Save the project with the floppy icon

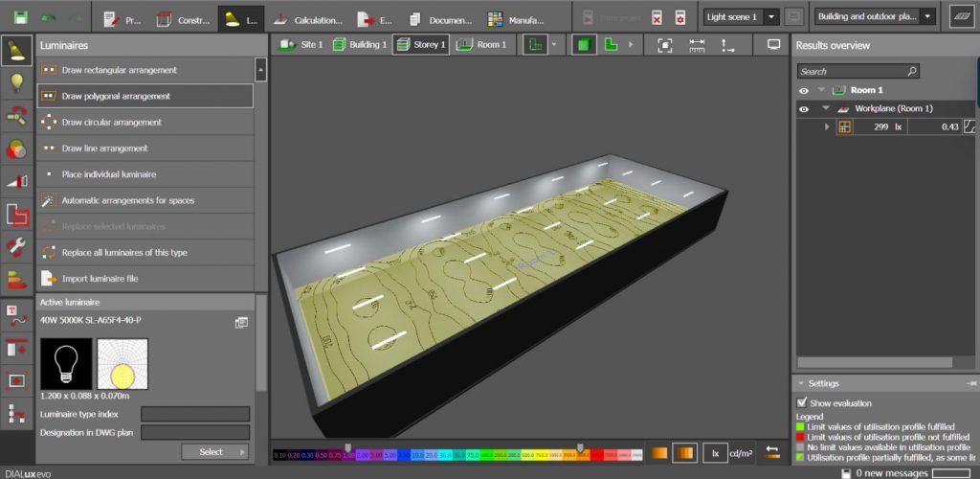pyautogui.click(x=20, y=17)
